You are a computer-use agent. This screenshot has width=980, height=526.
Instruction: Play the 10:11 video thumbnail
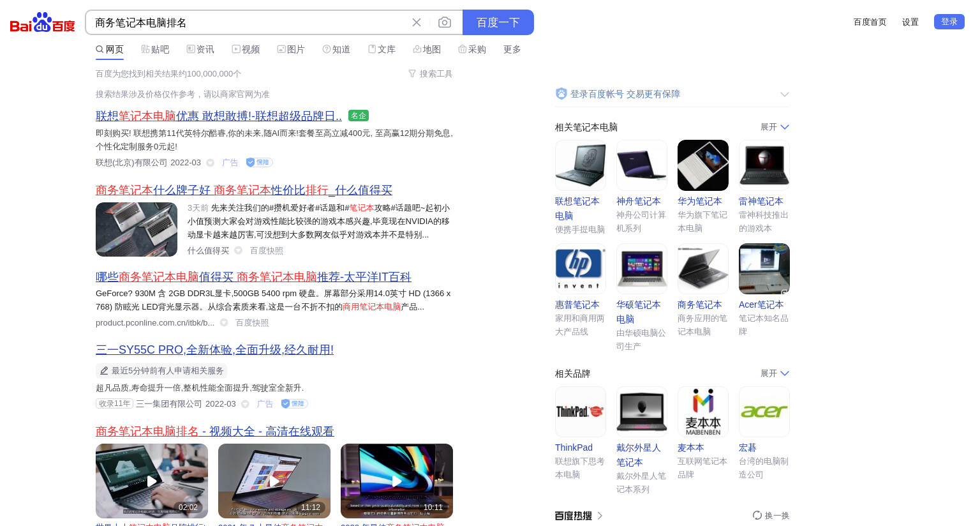click(x=397, y=481)
